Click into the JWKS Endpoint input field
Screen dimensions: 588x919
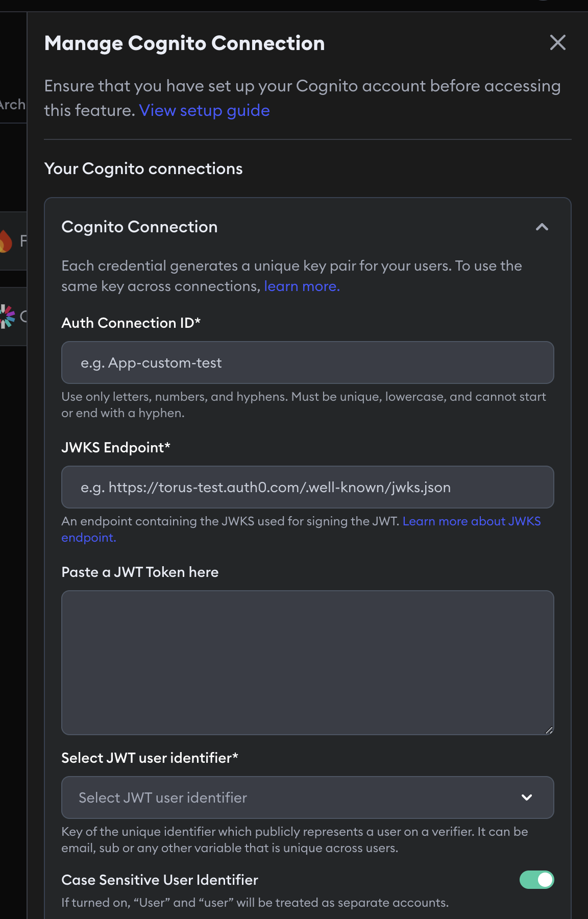(x=308, y=487)
